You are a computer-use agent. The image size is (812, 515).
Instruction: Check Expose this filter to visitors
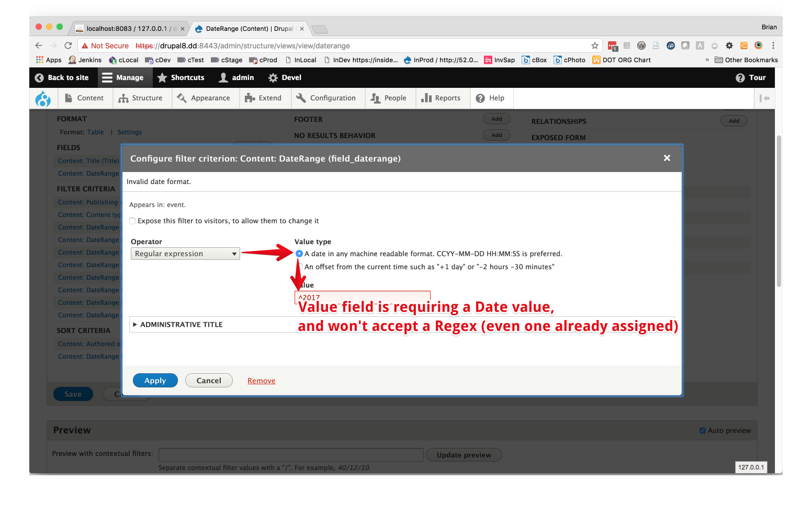pos(132,221)
